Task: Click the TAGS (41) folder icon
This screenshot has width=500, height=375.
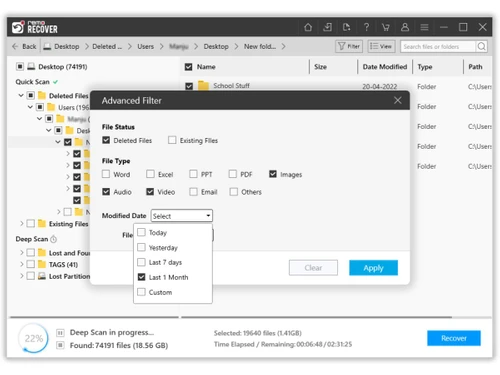Action: click(42, 264)
